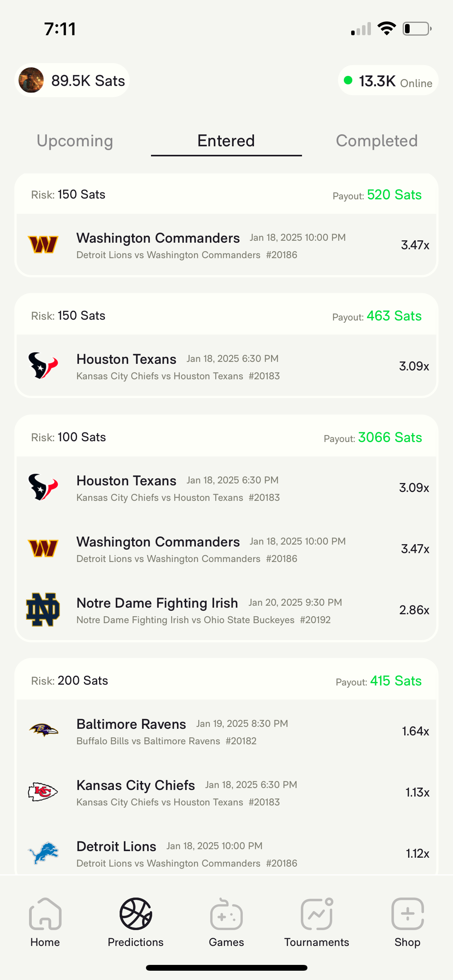Viewport: 453px width, 980px height.
Task: Tap the 3066 Sats parlay payout header
Action: tap(226, 437)
